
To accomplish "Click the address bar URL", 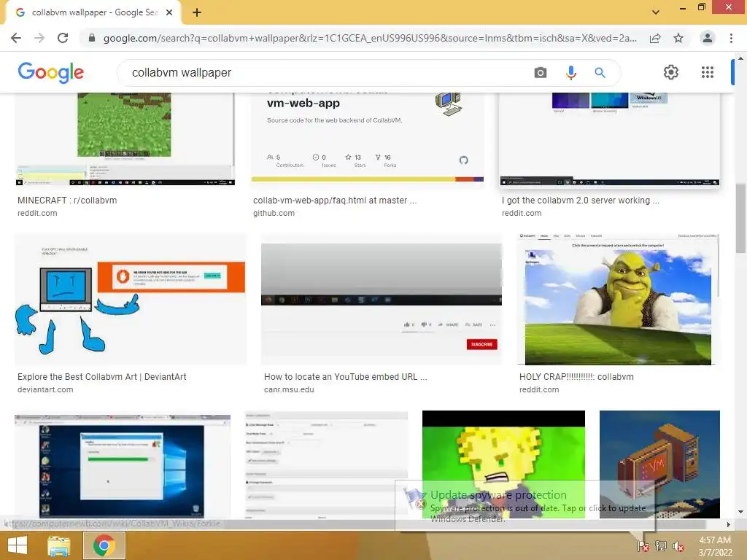I will [370, 38].
